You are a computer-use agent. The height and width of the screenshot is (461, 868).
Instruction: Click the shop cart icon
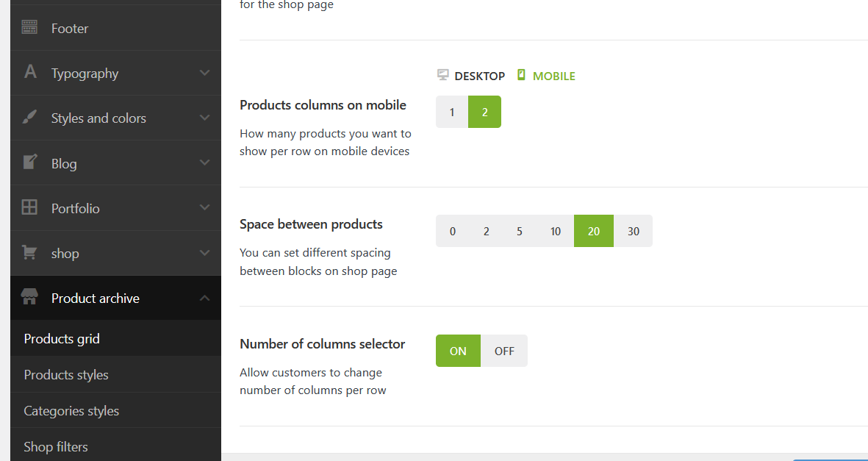coord(29,252)
